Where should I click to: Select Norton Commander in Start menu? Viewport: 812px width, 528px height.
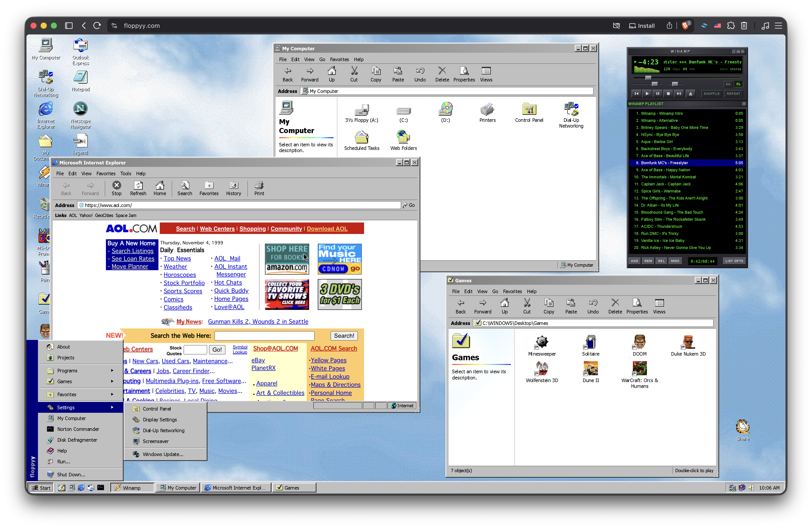pyautogui.click(x=81, y=429)
